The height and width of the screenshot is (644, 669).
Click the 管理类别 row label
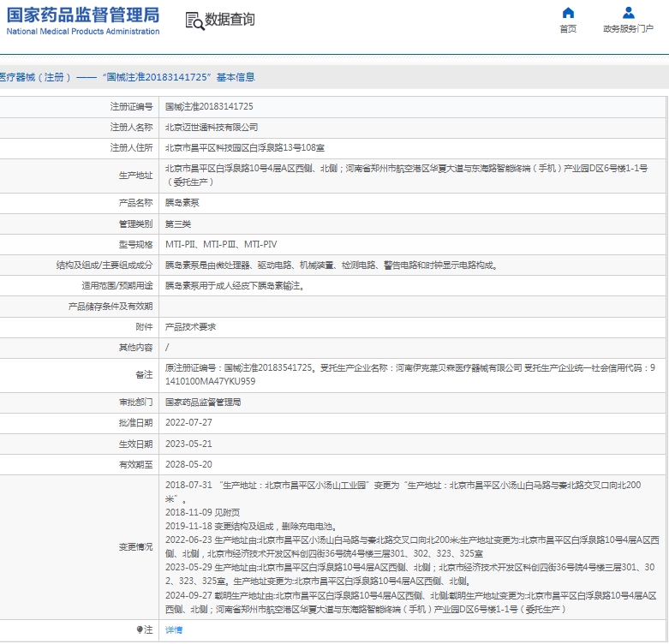coord(135,224)
